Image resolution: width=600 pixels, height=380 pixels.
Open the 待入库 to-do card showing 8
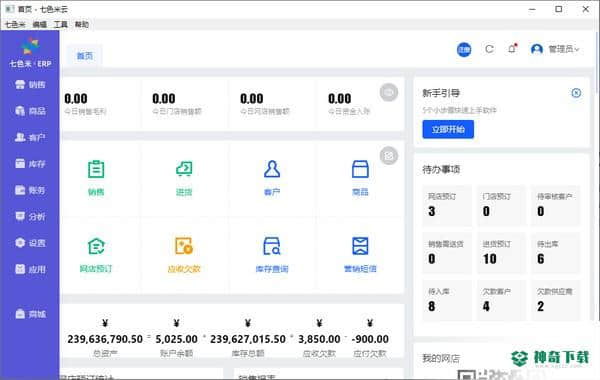447,301
